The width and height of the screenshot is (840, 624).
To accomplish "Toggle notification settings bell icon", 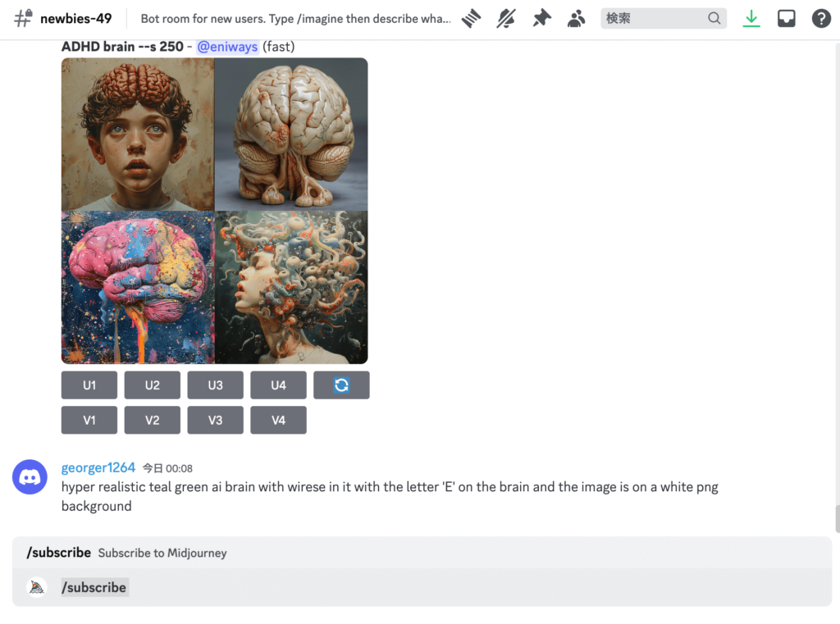I will click(x=505, y=19).
